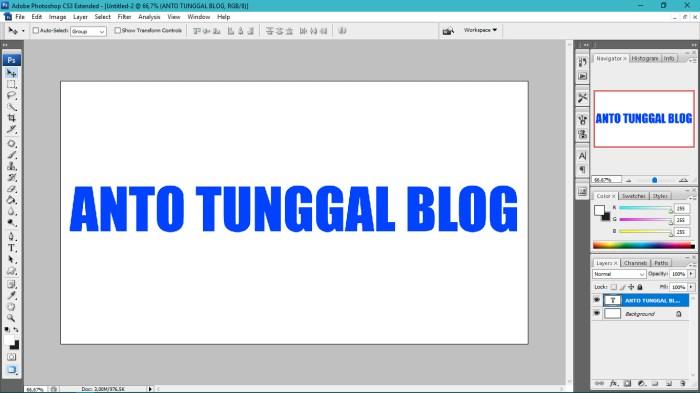
Task: Toggle lock transparent pixels
Action: click(614, 287)
